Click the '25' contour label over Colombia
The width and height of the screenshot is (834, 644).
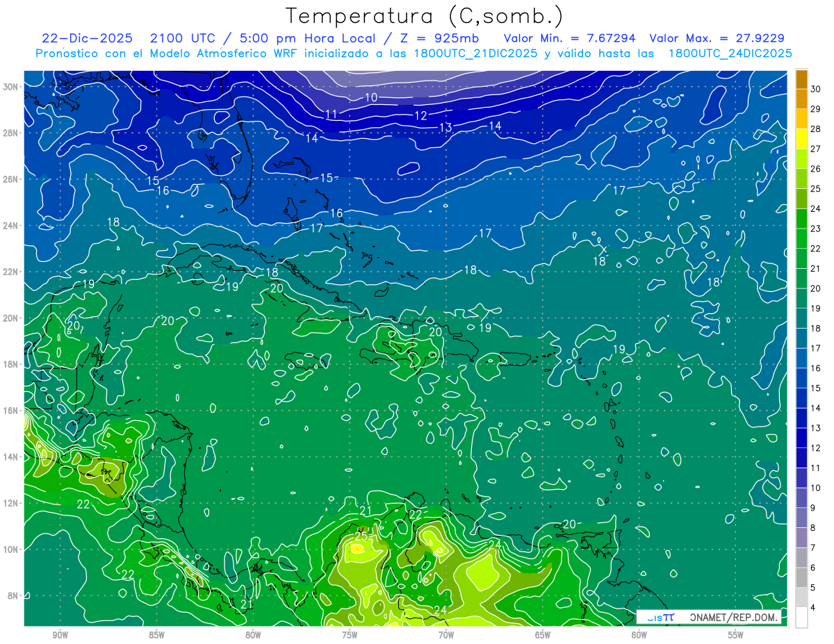click(361, 536)
